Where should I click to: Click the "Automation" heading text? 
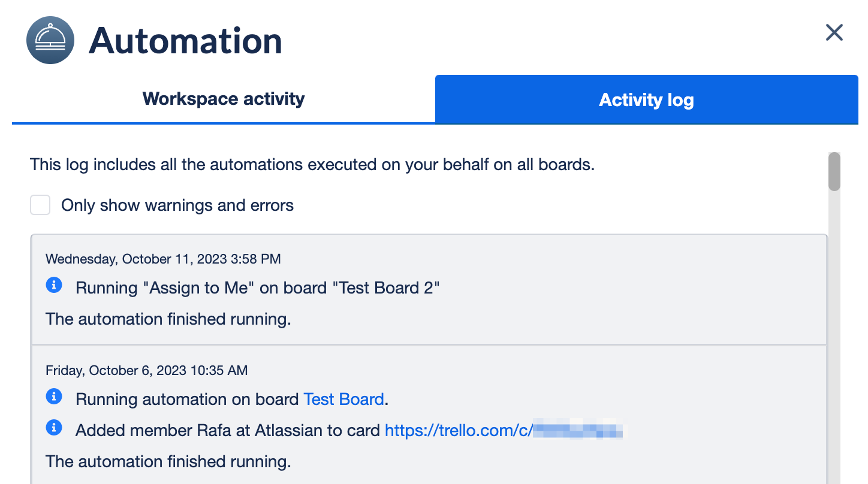(185, 41)
